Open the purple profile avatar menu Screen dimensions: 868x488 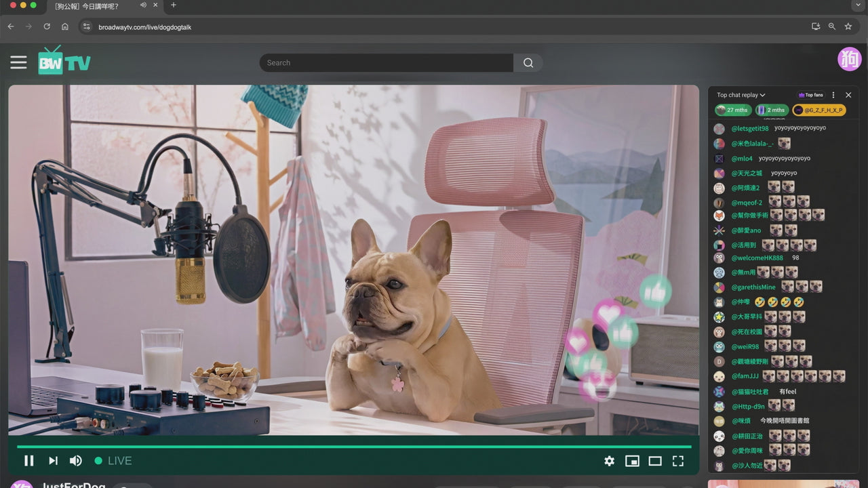click(849, 60)
